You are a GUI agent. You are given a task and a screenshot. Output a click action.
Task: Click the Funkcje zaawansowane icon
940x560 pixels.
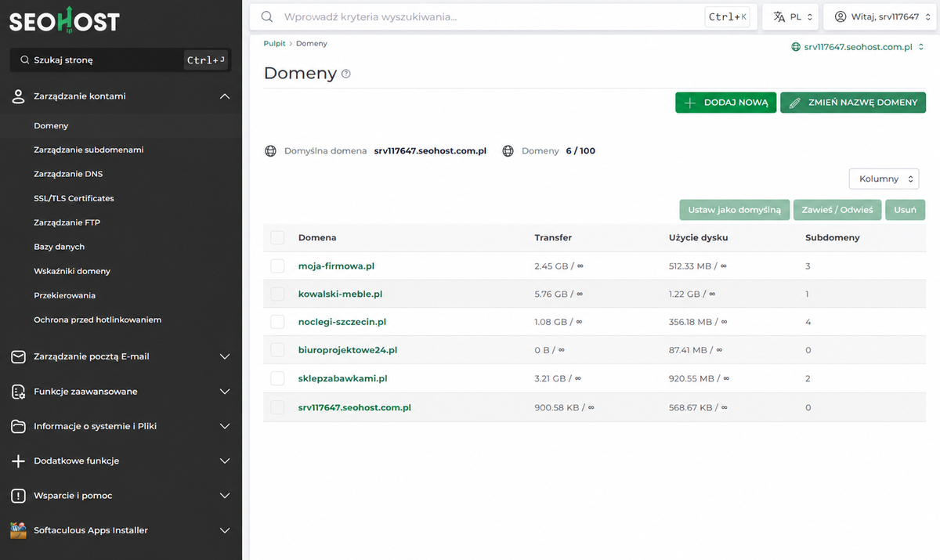click(19, 392)
